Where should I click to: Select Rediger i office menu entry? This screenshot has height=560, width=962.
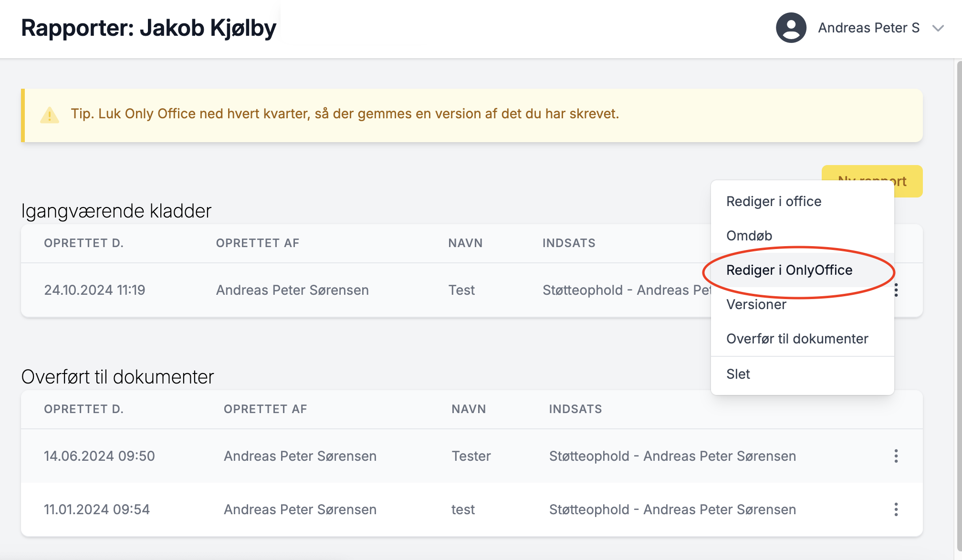pyautogui.click(x=774, y=201)
